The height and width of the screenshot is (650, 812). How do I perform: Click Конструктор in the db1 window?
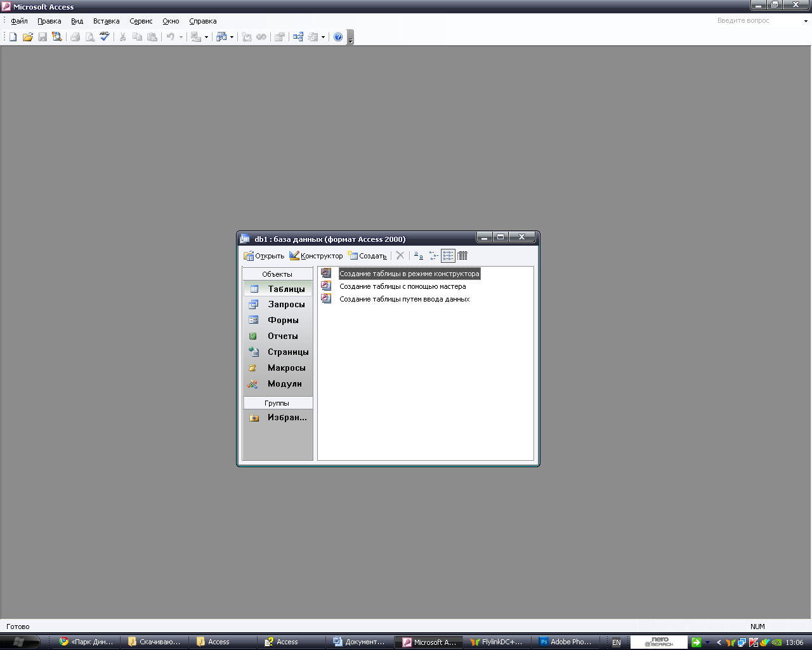(316, 256)
